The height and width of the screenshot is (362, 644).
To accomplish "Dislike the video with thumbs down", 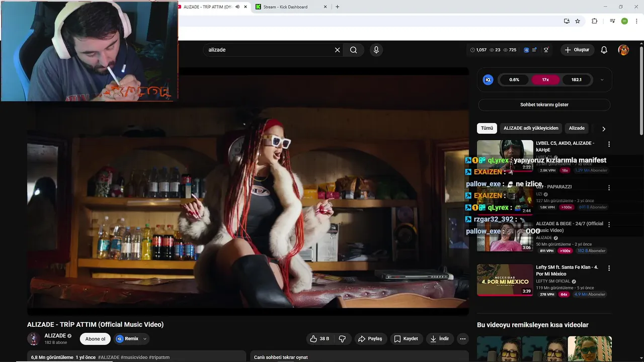I will tap(342, 339).
